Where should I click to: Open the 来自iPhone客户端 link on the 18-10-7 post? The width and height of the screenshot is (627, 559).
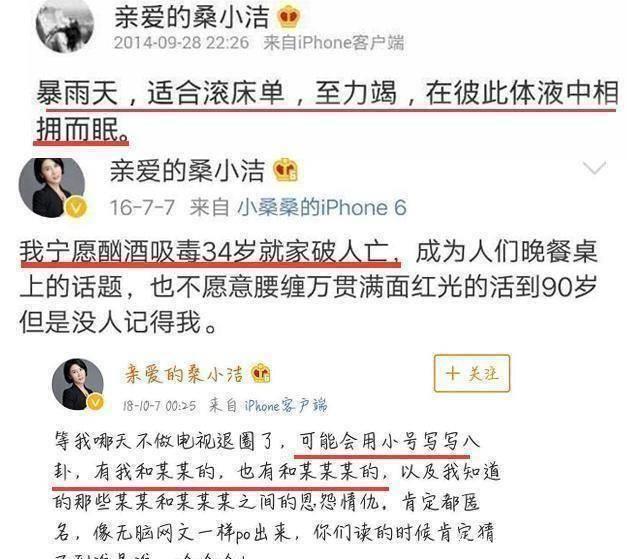pyautogui.click(x=268, y=405)
